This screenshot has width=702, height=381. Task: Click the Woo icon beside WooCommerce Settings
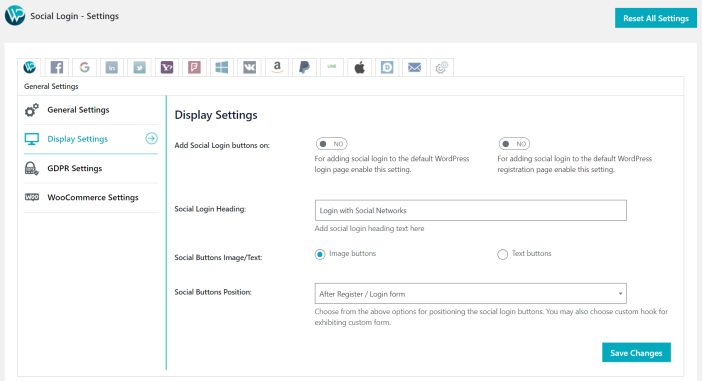point(32,197)
